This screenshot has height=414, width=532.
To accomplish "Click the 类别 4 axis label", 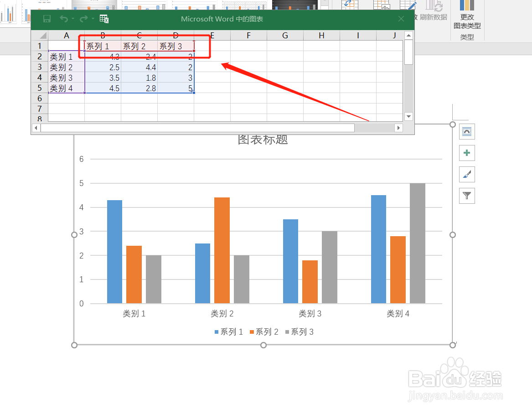I will tap(398, 314).
